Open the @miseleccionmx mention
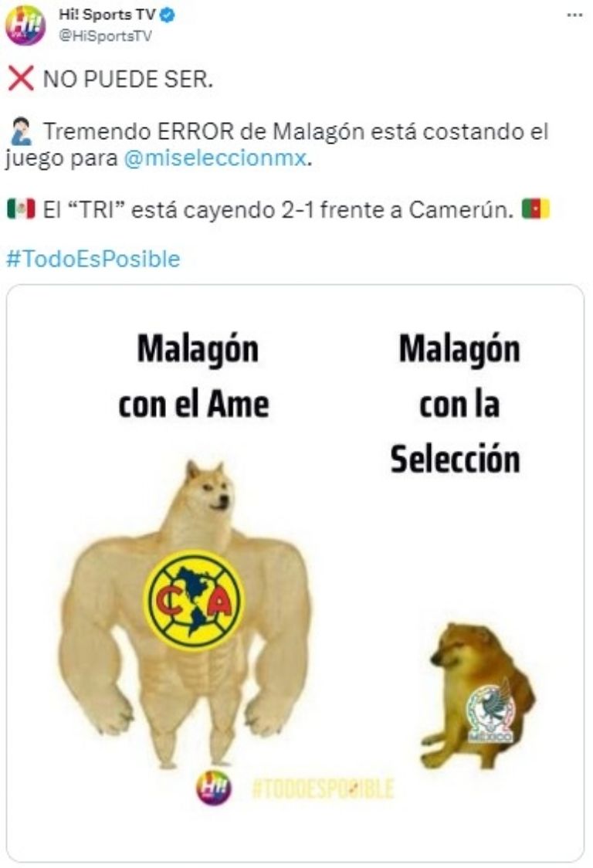This screenshot has width=593, height=868. [x=215, y=158]
